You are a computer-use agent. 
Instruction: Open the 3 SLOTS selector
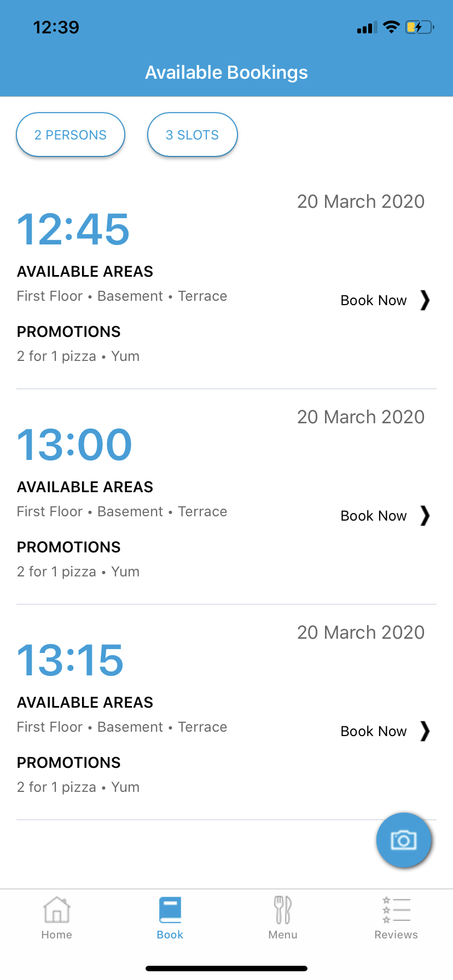coord(192,135)
